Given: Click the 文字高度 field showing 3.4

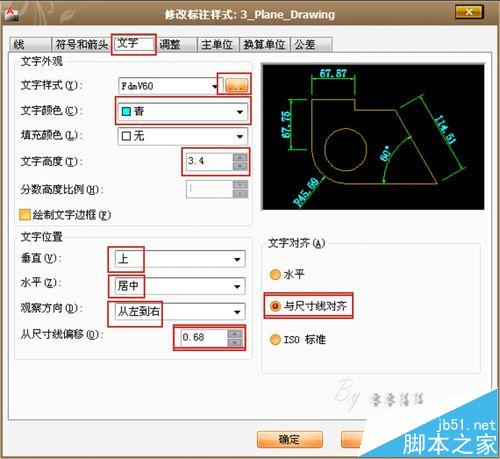Looking at the screenshot, I should pyautogui.click(x=209, y=161).
